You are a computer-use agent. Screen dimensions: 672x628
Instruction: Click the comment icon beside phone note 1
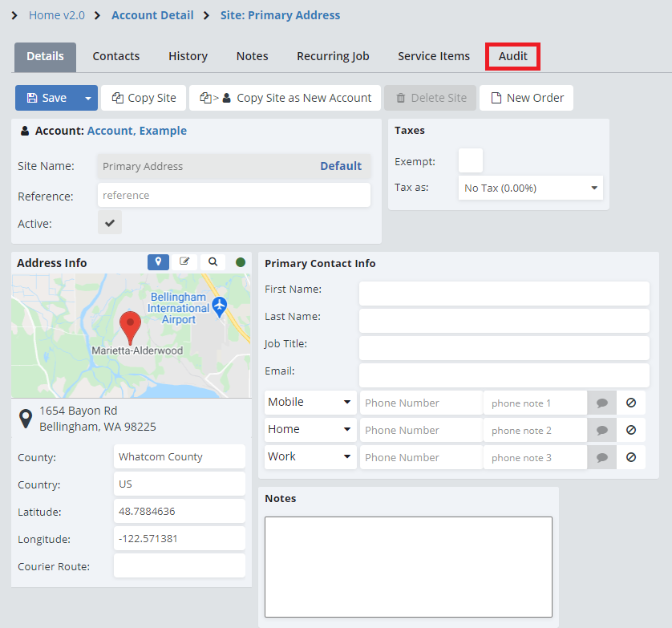point(601,403)
